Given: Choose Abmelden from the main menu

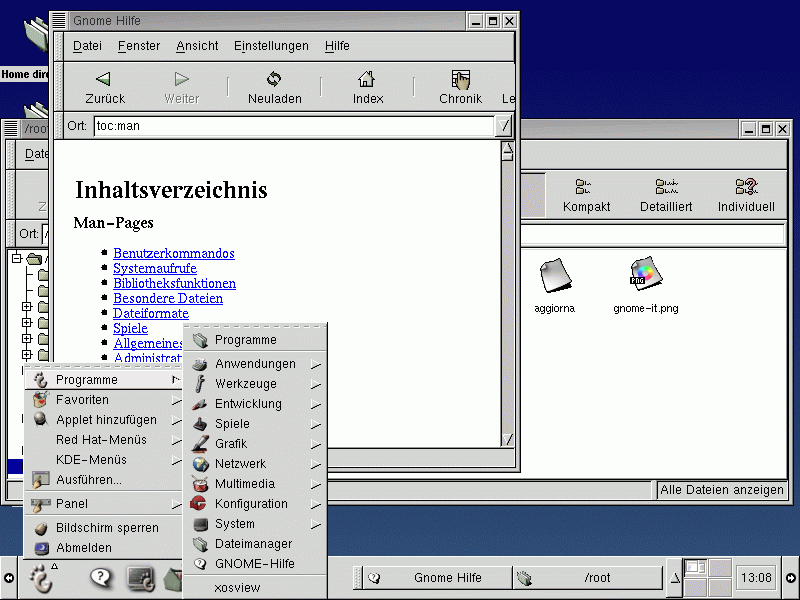Looking at the screenshot, I should (x=84, y=548).
